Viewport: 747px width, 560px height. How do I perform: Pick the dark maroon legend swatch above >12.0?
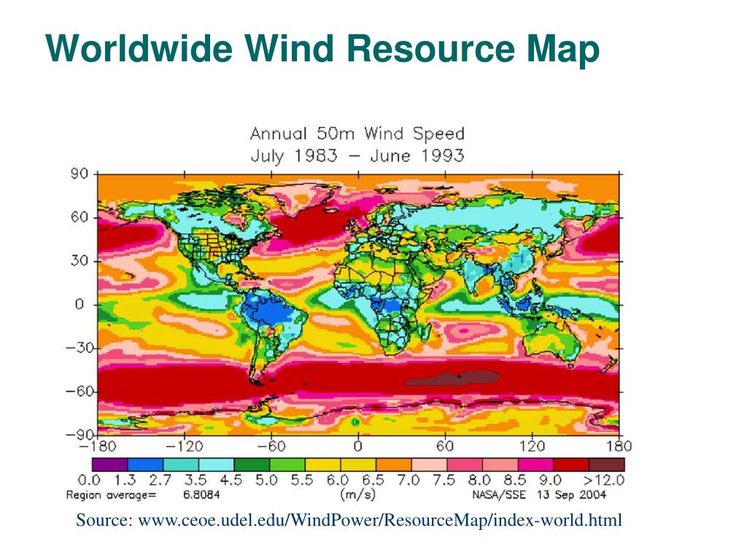click(607, 464)
